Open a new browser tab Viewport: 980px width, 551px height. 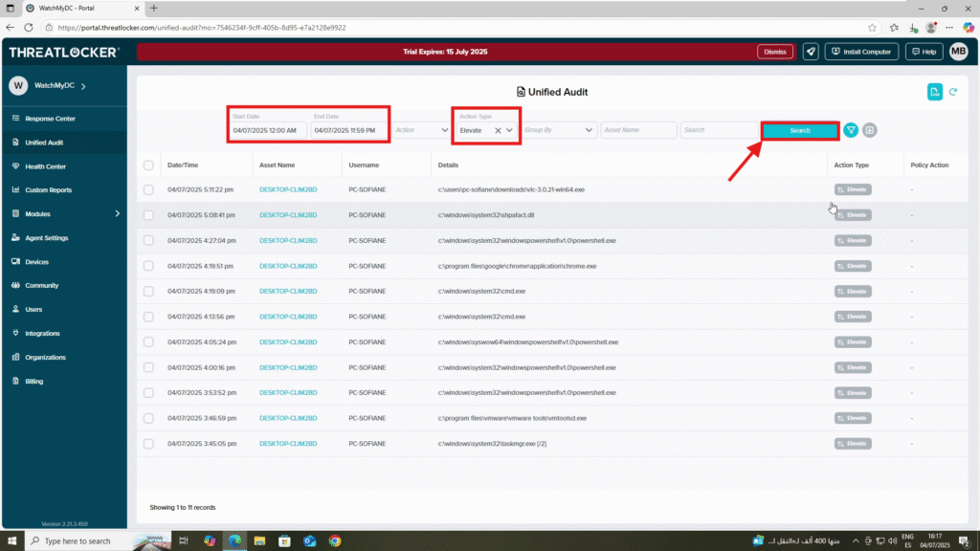click(154, 8)
